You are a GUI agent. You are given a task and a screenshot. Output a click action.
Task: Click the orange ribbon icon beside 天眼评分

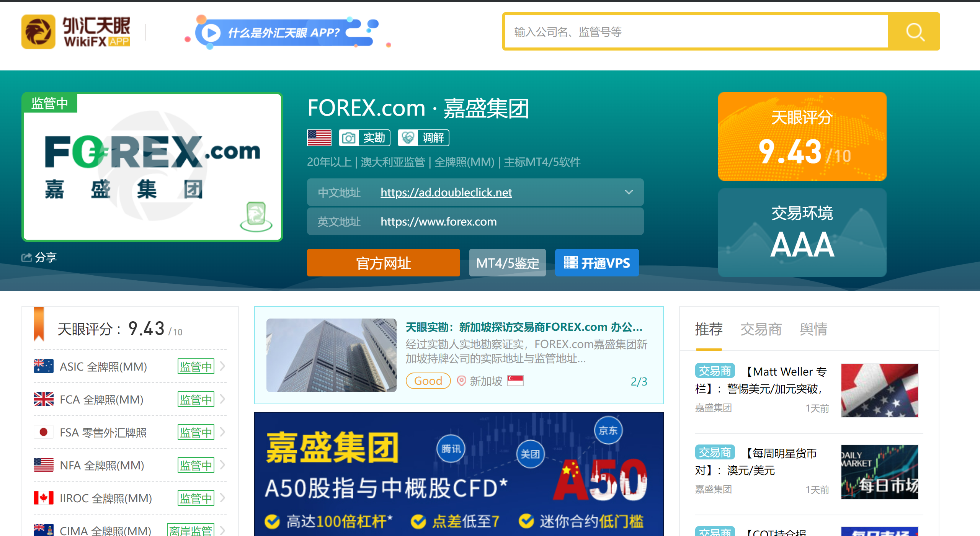[39, 324]
